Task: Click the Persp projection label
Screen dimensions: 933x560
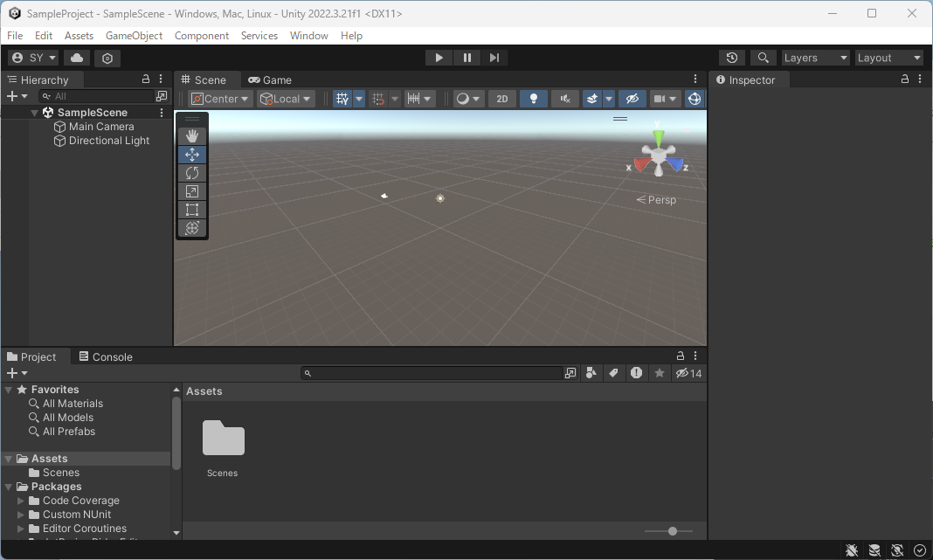Action: pos(656,200)
